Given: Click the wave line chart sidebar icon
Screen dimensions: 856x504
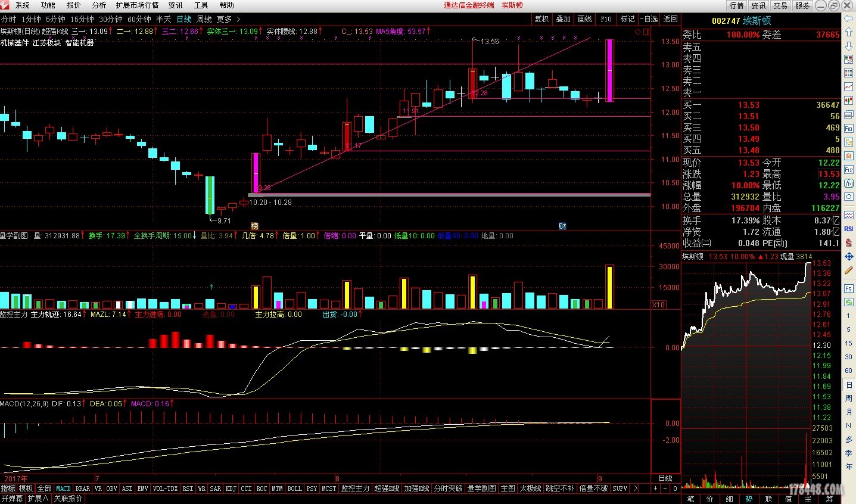Looking at the screenshot, I should (x=849, y=215).
